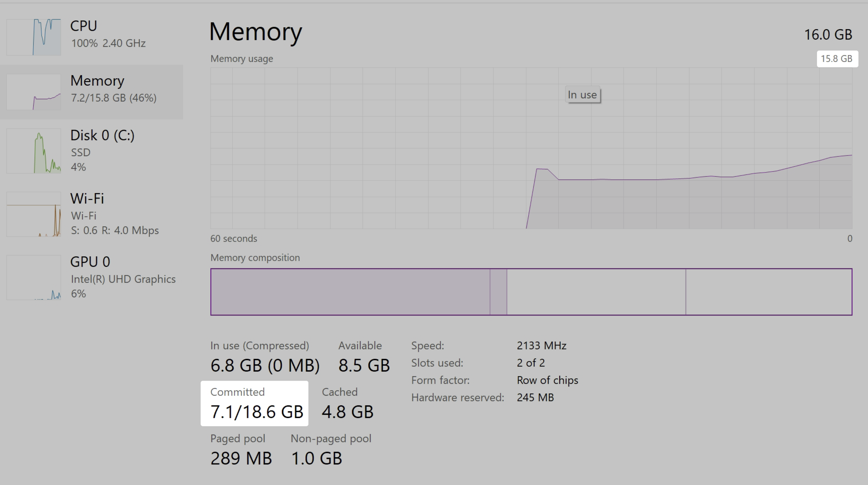Click the narrow modified segment of composition bar
The width and height of the screenshot is (868, 485).
pos(498,292)
